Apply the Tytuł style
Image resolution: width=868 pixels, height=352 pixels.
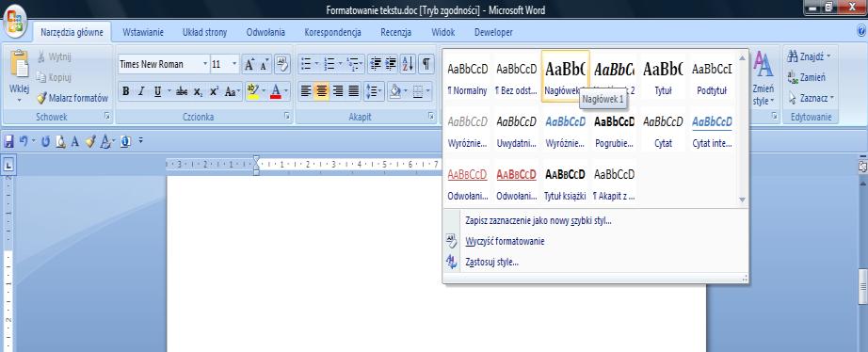pyautogui.click(x=663, y=77)
